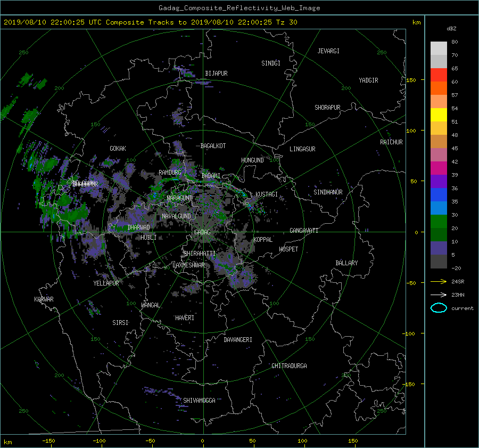Image resolution: width=479 pixels, height=448 pixels.
Task: Click the dBZ legend heading
Action: click(x=451, y=28)
